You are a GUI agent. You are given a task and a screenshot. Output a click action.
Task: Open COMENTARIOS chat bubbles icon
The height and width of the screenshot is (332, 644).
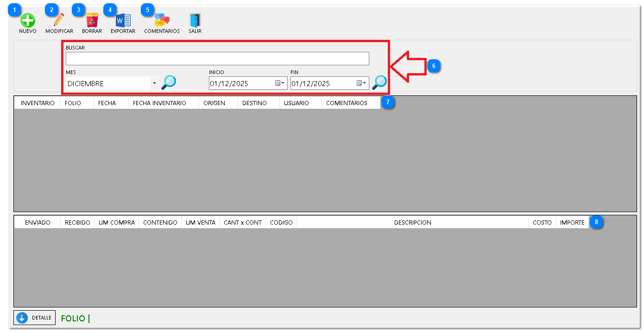tap(162, 21)
